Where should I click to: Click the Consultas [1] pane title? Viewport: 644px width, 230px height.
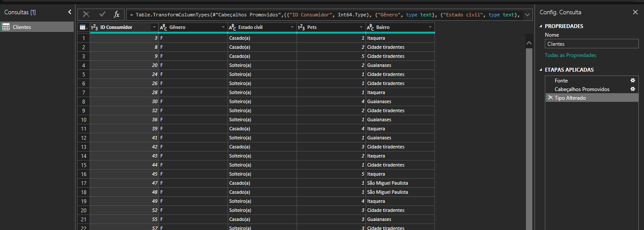pos(20,13)
